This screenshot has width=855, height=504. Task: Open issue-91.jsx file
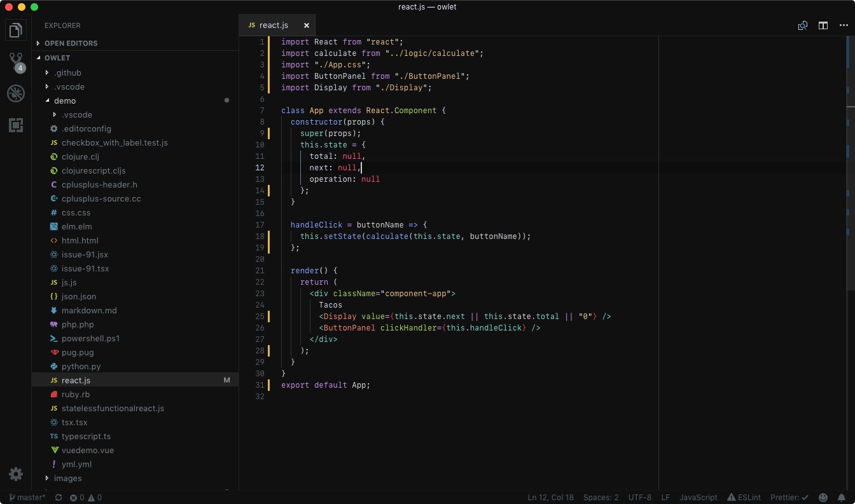coord(135,254)
